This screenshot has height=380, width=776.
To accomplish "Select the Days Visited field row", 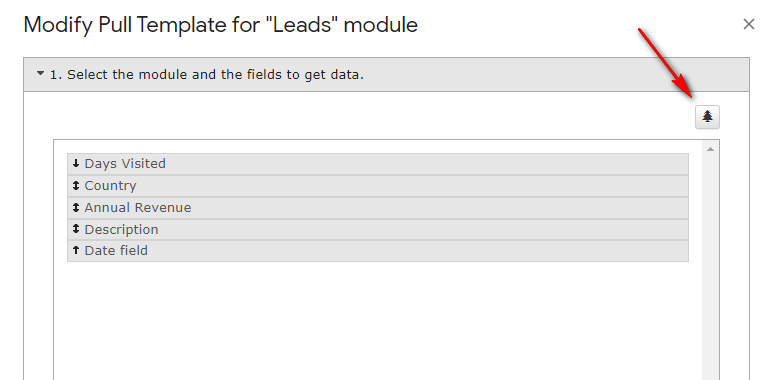I will (378, 164).
